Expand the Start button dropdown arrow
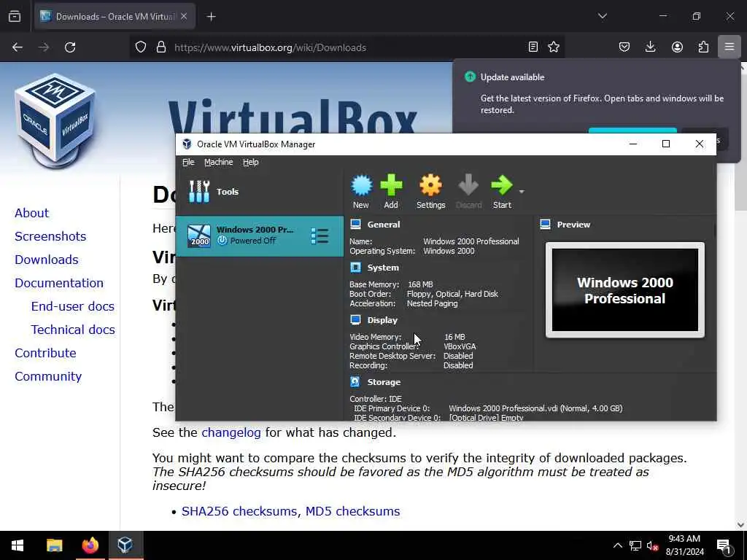The width and height of the screenshot is (747, 560). pyautogui.click(x=522, y=192)
